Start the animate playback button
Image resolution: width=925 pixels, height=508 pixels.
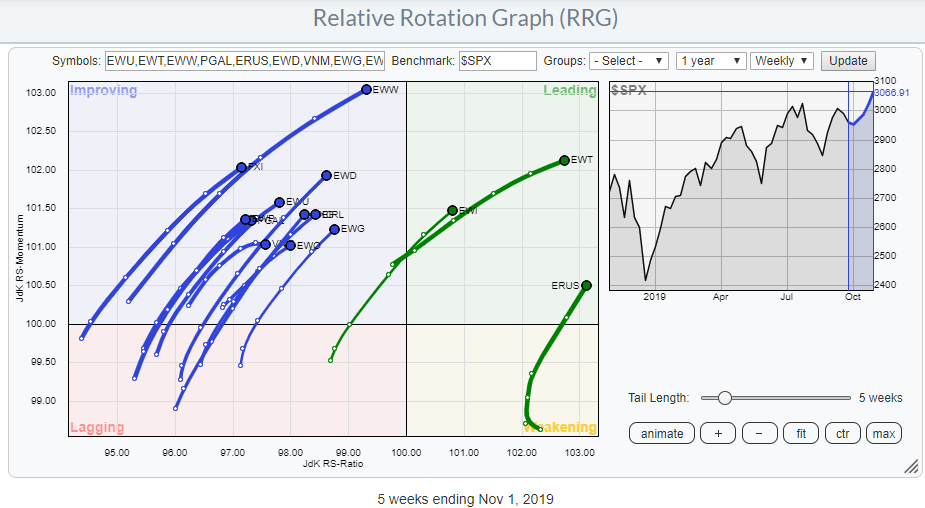pyautogui.click(x=661, y=433)
